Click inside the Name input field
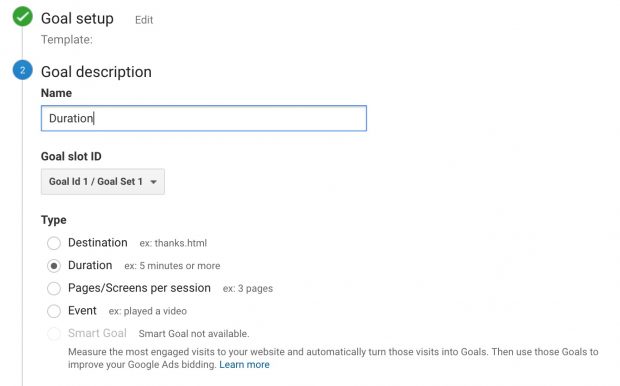The image size is (620, 386). click(204, 118)
